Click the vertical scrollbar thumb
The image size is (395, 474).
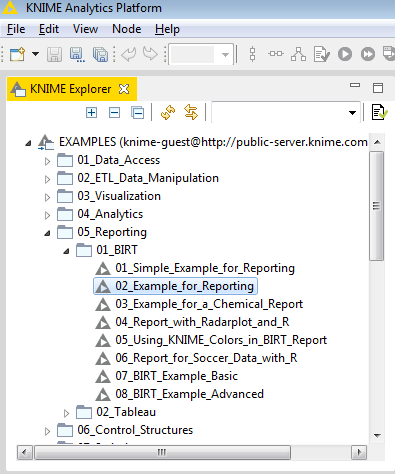[x=377, y=206]
